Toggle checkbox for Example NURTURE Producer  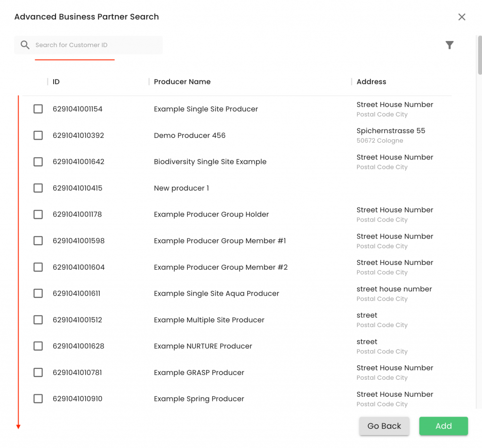[x=38, y=346]
